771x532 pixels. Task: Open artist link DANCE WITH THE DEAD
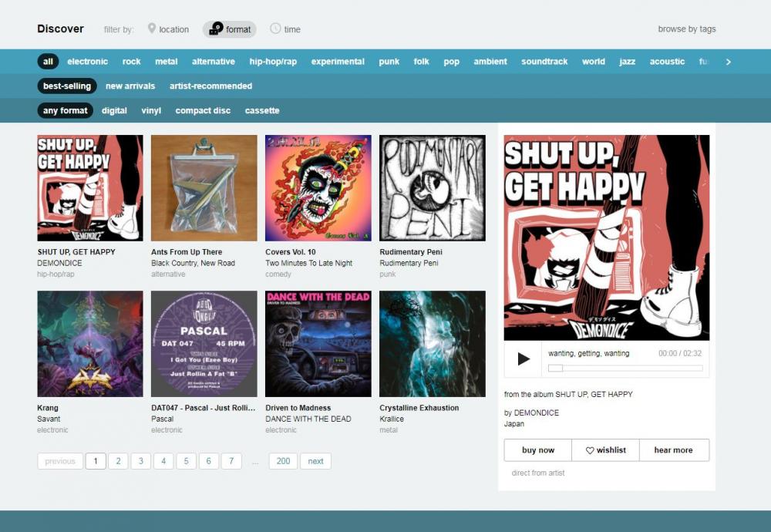click(308, 419)
